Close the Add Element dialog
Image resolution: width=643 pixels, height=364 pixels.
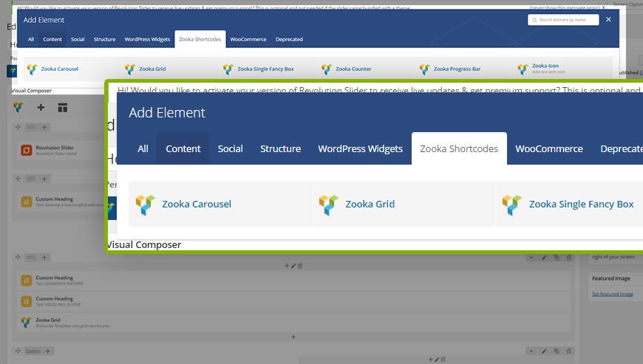[608, 20]
